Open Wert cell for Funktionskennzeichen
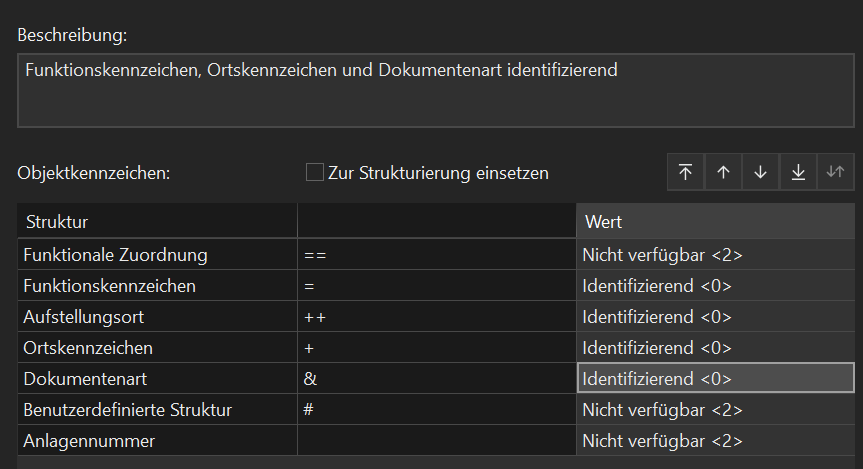 (x=715, y=286)
